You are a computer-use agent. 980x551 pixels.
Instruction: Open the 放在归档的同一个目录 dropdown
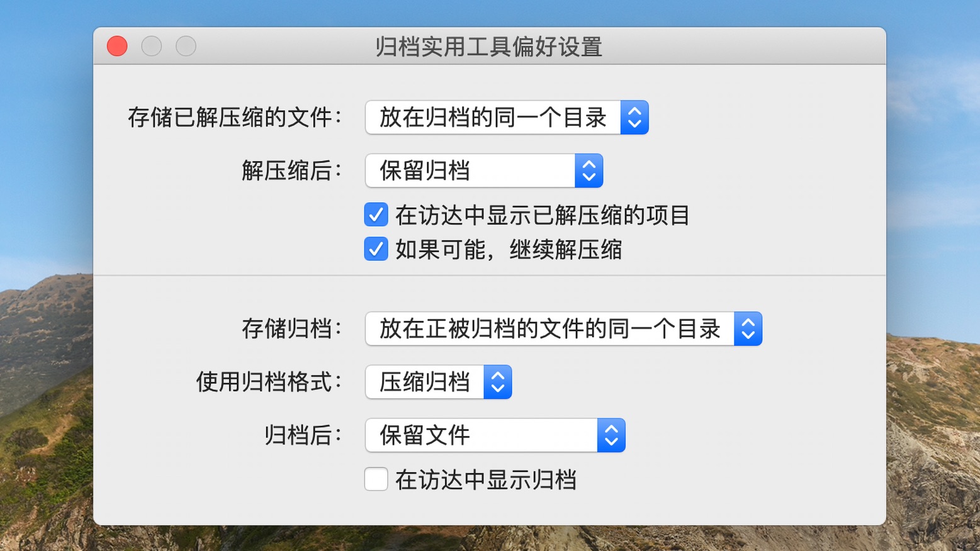(507, 118)
